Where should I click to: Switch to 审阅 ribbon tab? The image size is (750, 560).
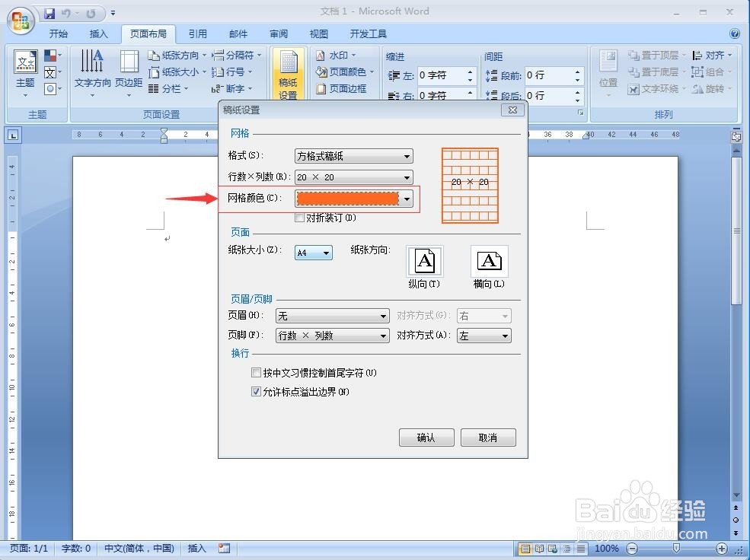coord(279,34)
